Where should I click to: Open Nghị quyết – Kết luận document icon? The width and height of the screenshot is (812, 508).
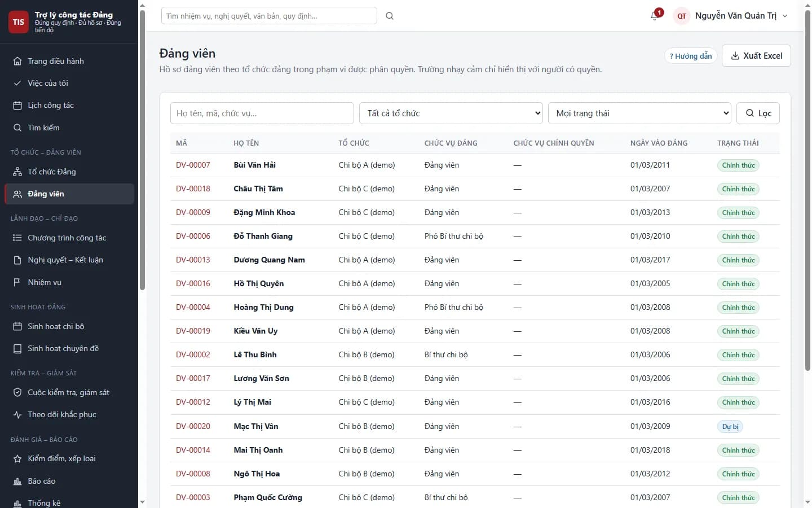pos(17,260)
